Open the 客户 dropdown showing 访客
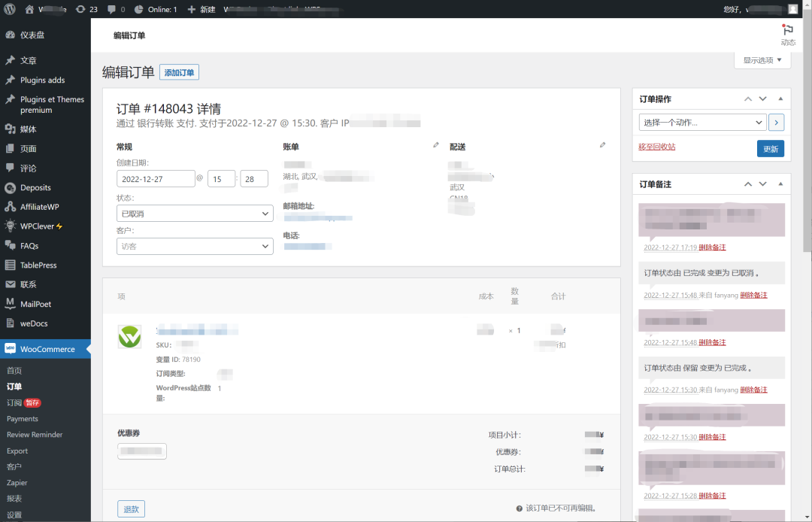 point(195,246)
